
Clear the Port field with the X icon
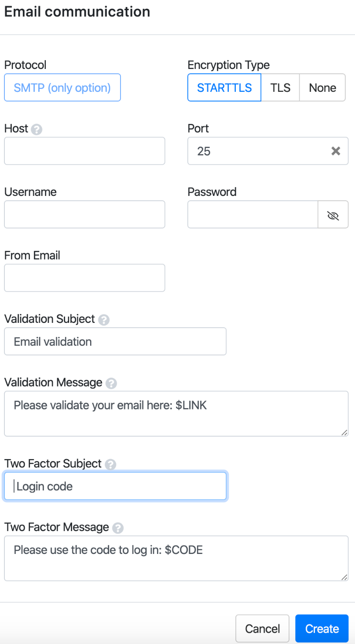(x=336, y=151)
